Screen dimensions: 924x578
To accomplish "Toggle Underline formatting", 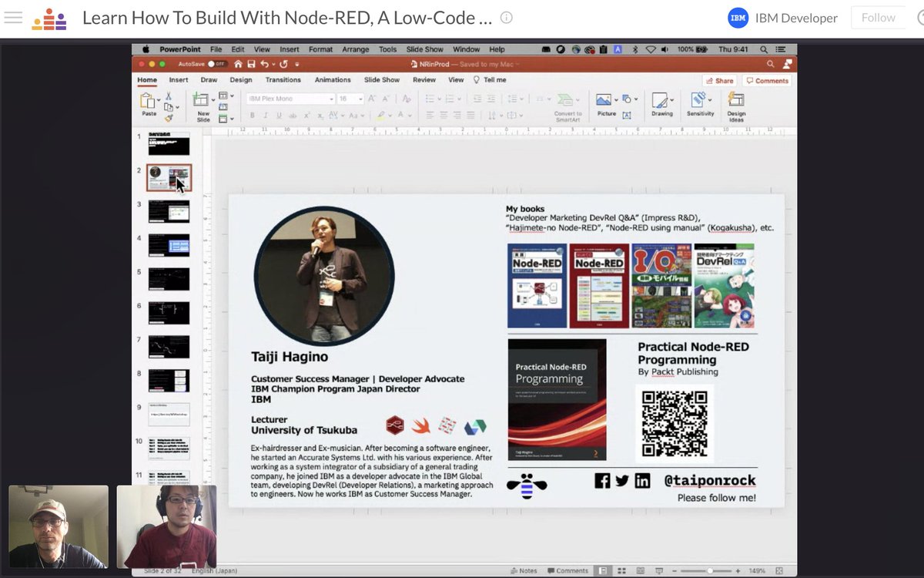I will pyautogui.click(x=279, y=114).
